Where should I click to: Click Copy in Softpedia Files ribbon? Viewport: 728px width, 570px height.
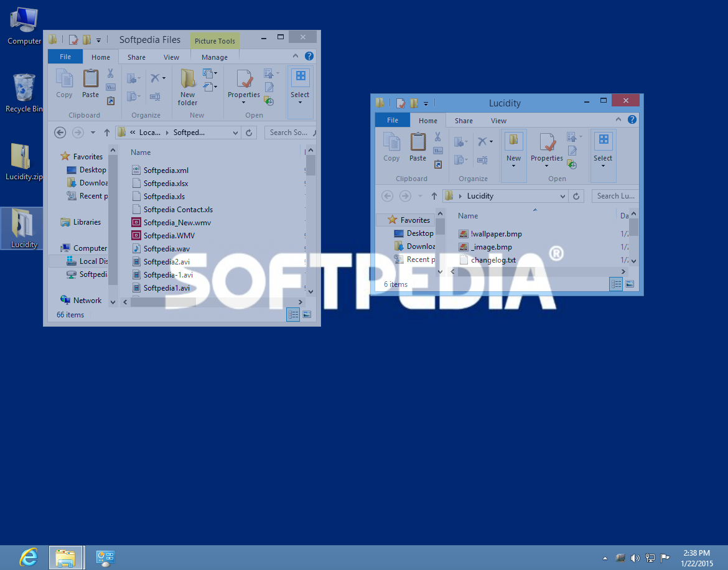click(x=64, y=84)
